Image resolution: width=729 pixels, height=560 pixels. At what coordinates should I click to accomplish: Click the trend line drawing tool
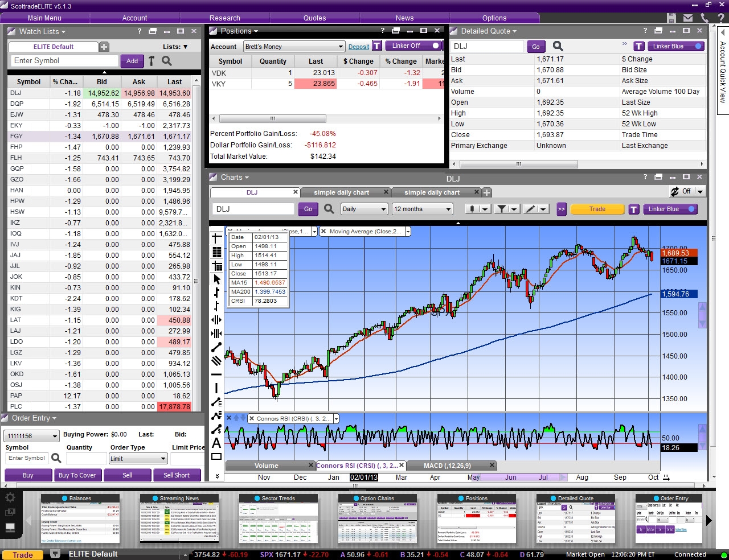coord(216,347)
